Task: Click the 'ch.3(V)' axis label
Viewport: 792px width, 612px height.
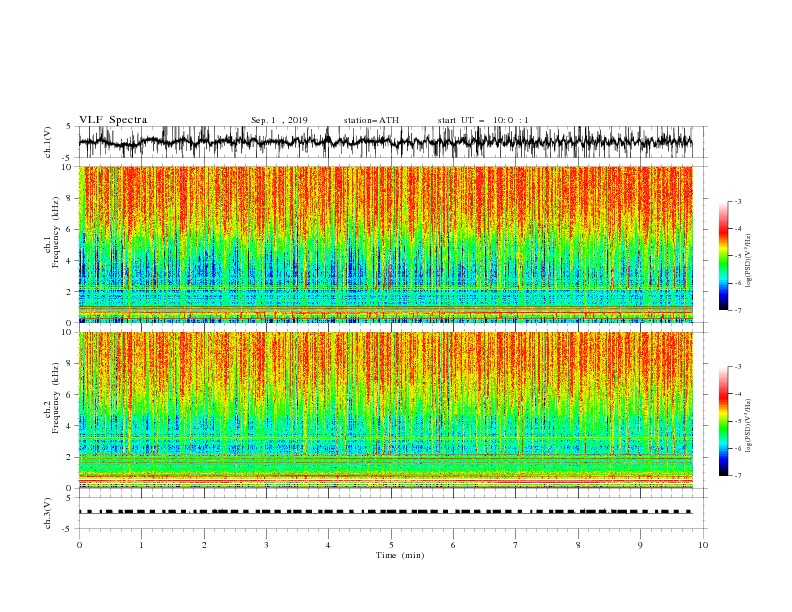Action: (48, 513)
